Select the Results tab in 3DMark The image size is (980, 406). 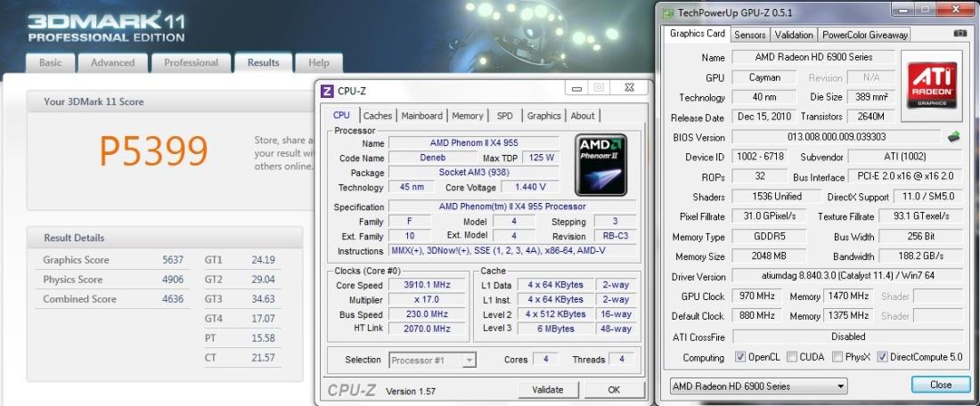(x=263, y=62)
